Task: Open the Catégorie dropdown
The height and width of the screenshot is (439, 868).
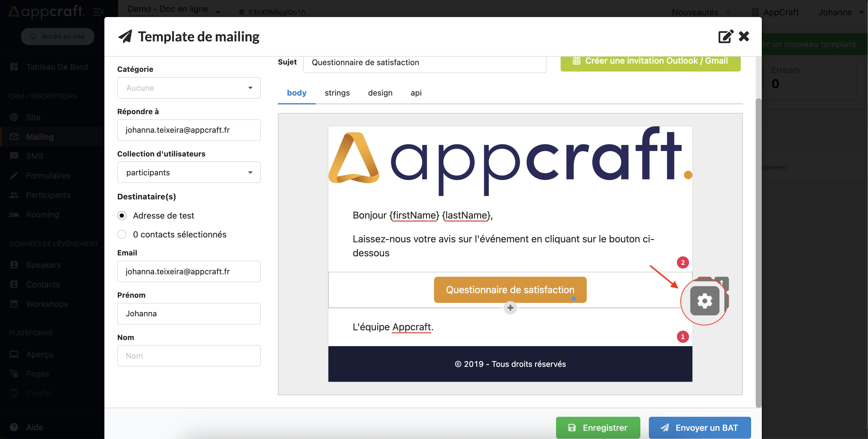Action: click(189, 88)
